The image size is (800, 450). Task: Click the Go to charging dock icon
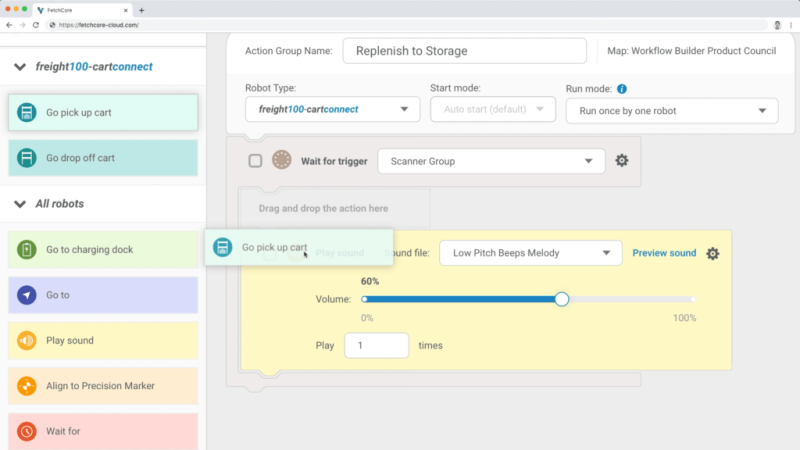tap(27, 249)
